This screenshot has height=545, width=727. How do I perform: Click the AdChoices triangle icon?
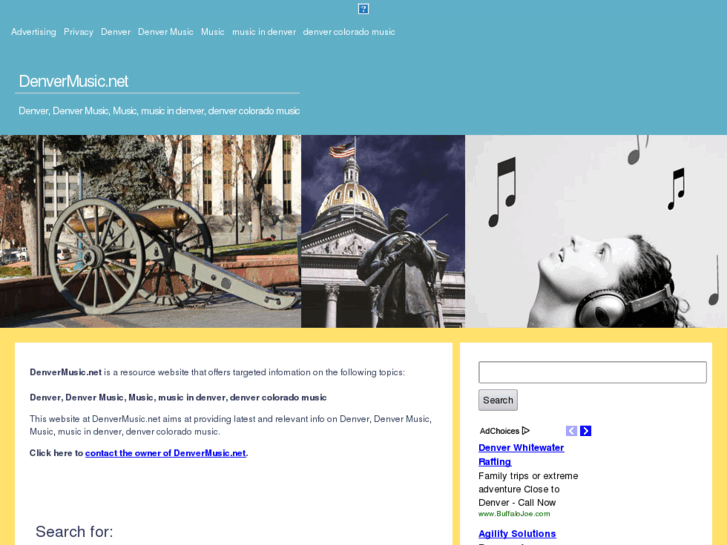525,430
